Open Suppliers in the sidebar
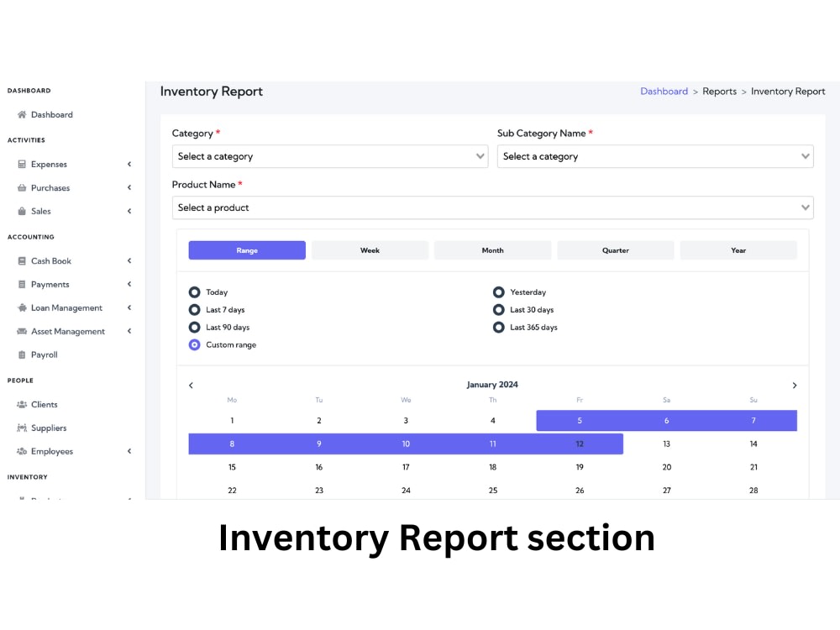 point(49,428)
